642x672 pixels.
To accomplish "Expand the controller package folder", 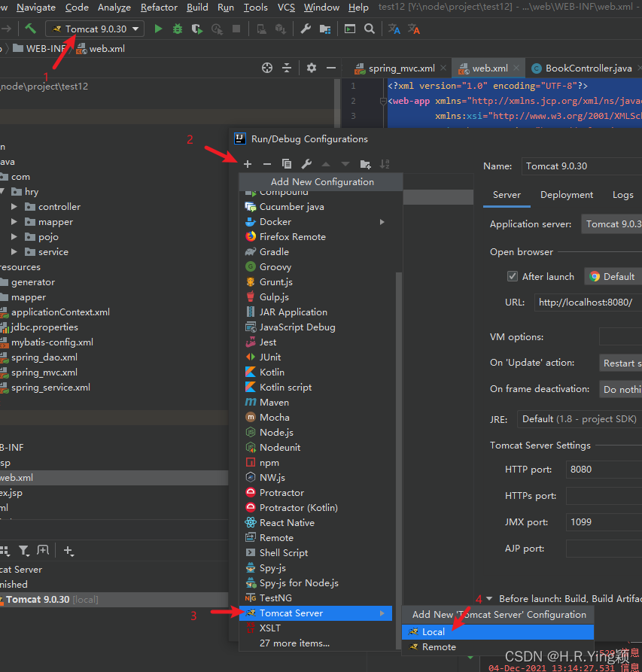I will [x=14, y=207].
